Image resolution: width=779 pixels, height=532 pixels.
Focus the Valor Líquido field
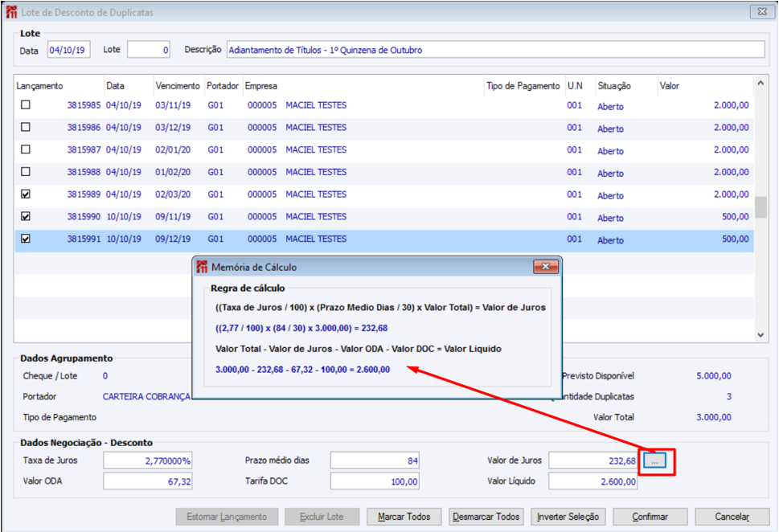click(x=592, y=481)
